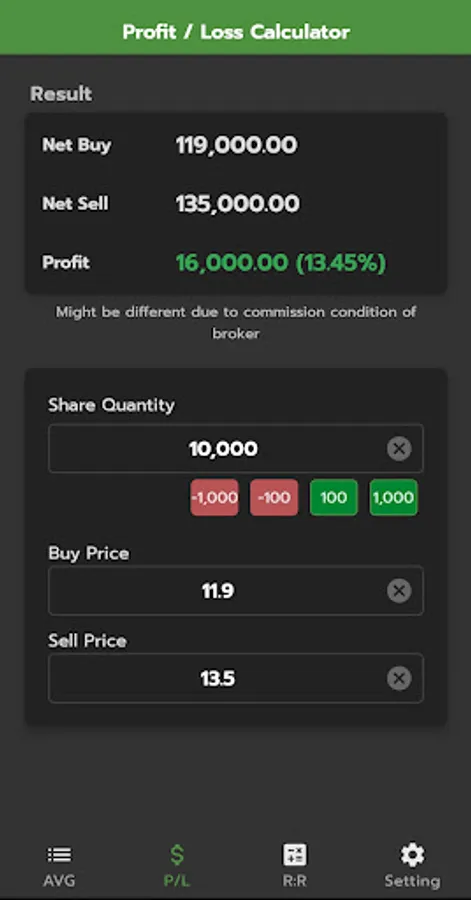Add 1,000 shares to quantity

[x=394, y=497]
